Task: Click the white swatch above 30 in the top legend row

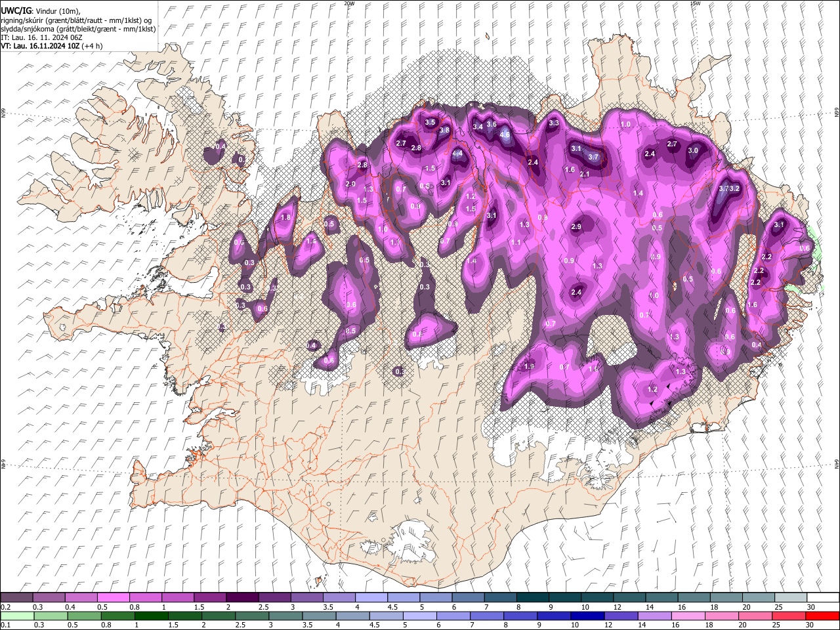Action: (822, 597)
